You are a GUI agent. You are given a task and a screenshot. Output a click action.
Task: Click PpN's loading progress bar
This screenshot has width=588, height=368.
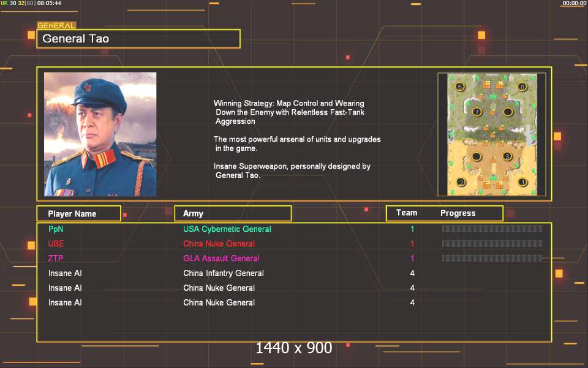pyautogui.click(x=492, y=228)
